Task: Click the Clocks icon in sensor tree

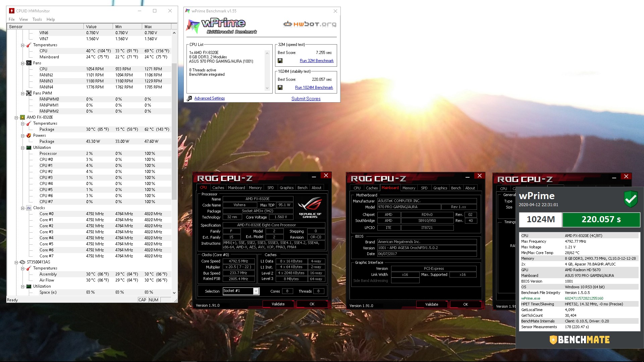Action: pos(29,208)
